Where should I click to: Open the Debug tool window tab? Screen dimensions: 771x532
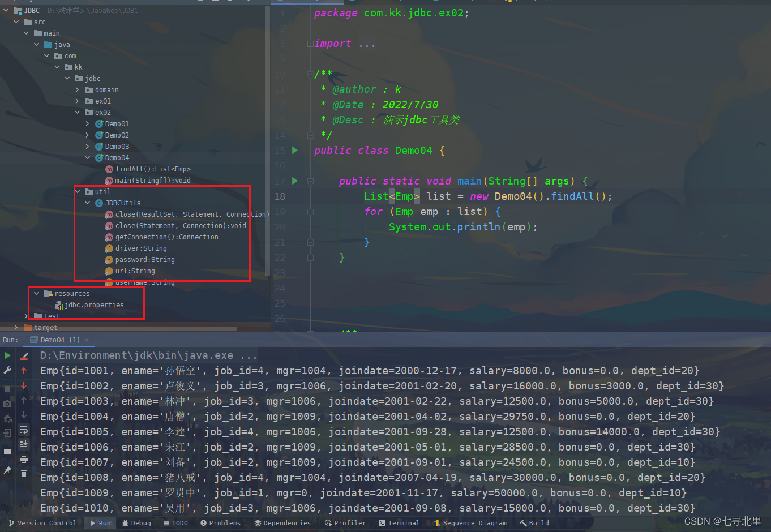136,523
